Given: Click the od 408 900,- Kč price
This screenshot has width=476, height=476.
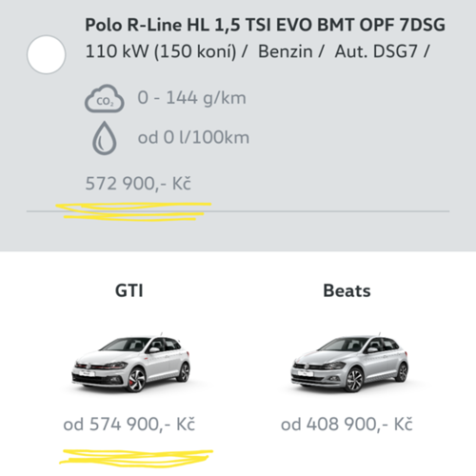Looking at the screenshot, I should point(347,425).
